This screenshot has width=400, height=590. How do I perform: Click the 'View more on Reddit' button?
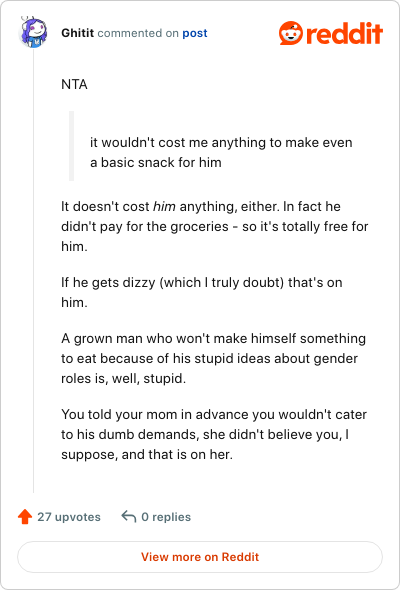(x=200, y=557)
